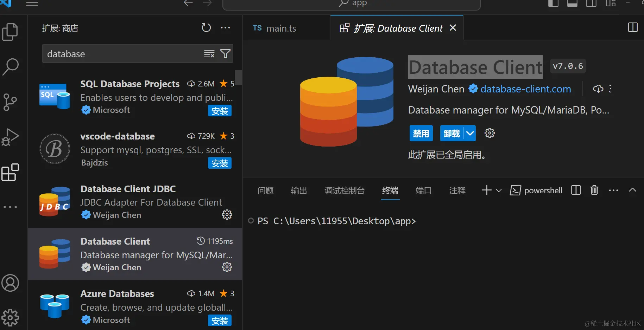644x330 pixels.
Task: Click the app command center search box
Action: (x=351, y=4)
